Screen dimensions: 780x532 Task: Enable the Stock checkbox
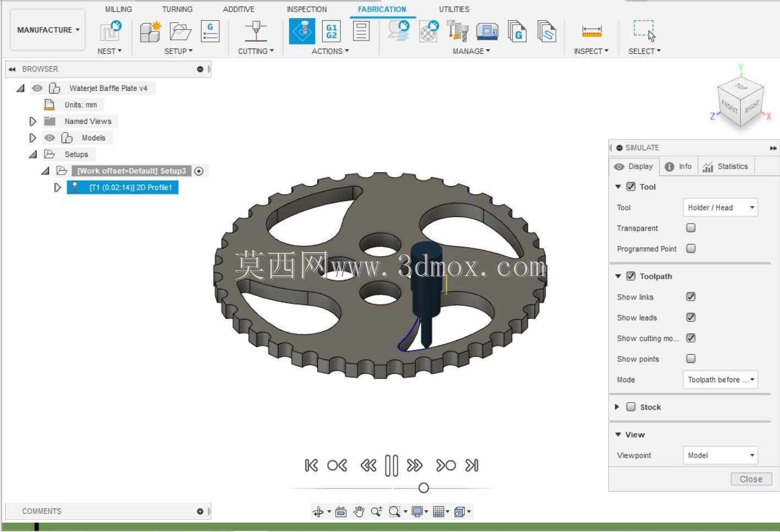[x=631, y=406]
